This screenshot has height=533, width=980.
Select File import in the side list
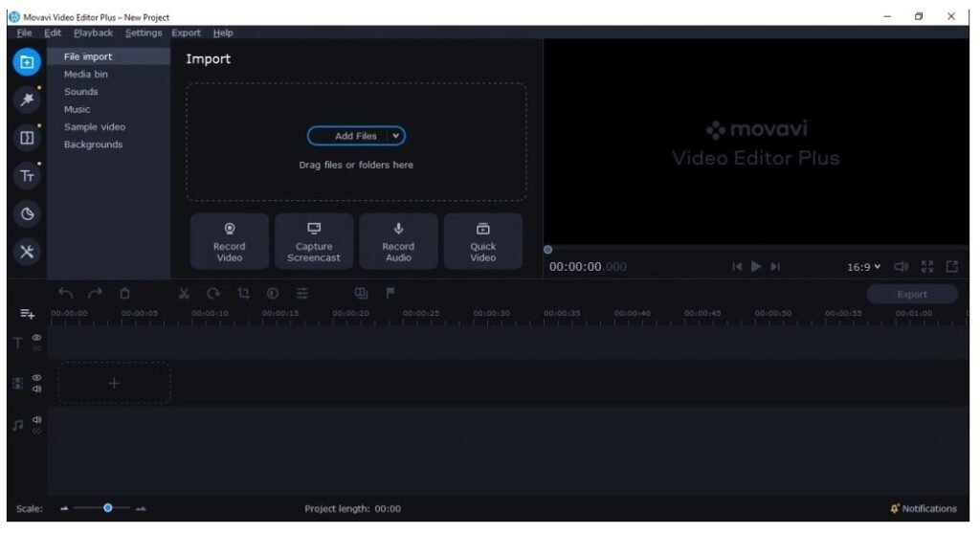pos(108,56)
